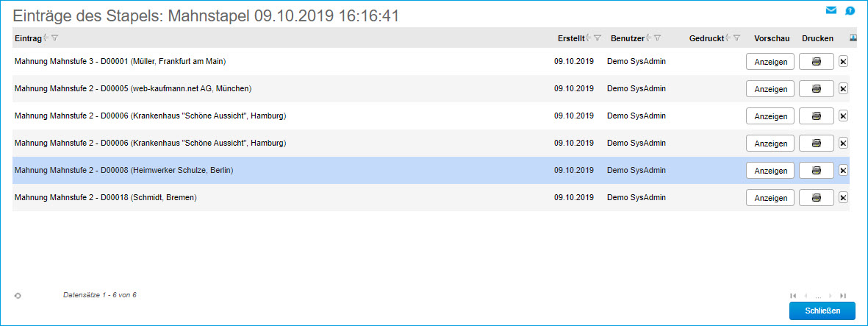
Task: Sort by the Gedruckt column arrow
Action: point(728,38)
